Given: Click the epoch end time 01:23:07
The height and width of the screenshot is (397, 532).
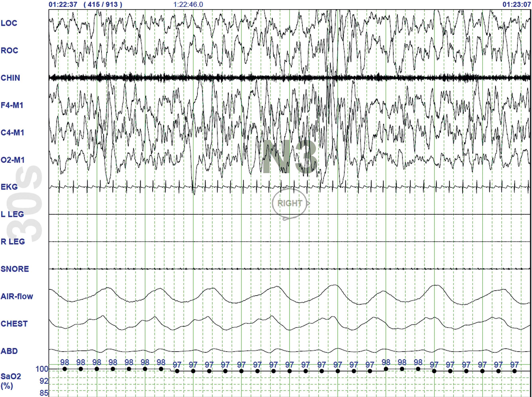Looking at the screenshot, I should pos(517,5).
